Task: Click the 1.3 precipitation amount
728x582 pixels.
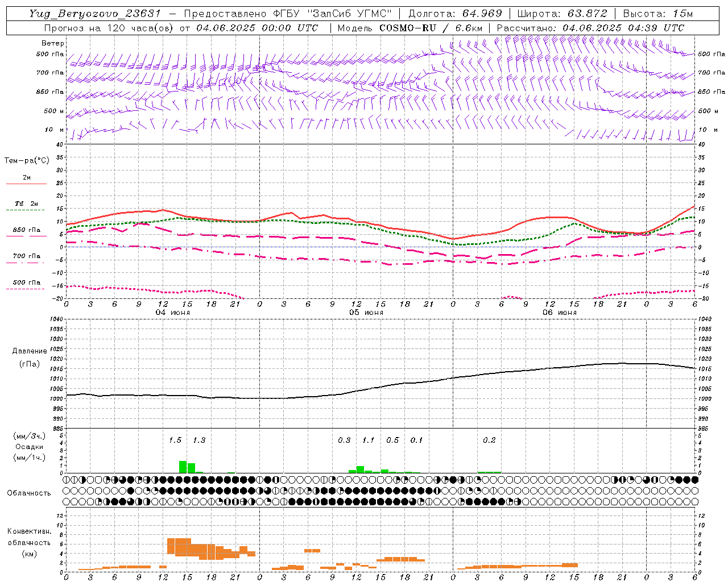Action: coord(199,440)
